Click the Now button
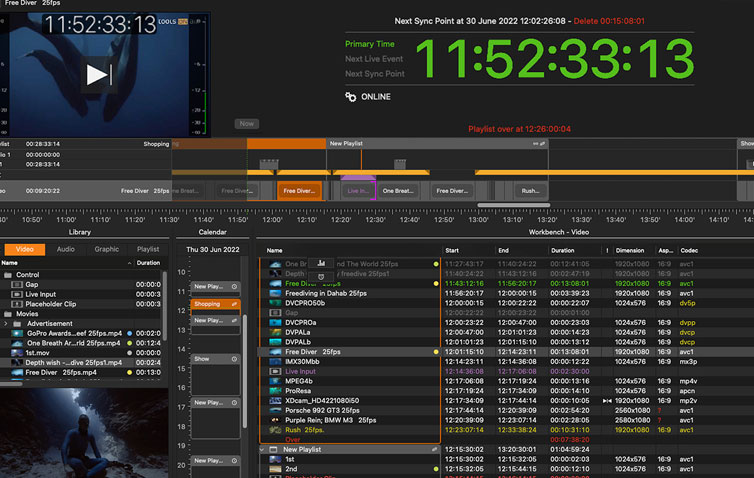Image resolution: width=754 pixels, height=478 pixels. pos(247,124)
